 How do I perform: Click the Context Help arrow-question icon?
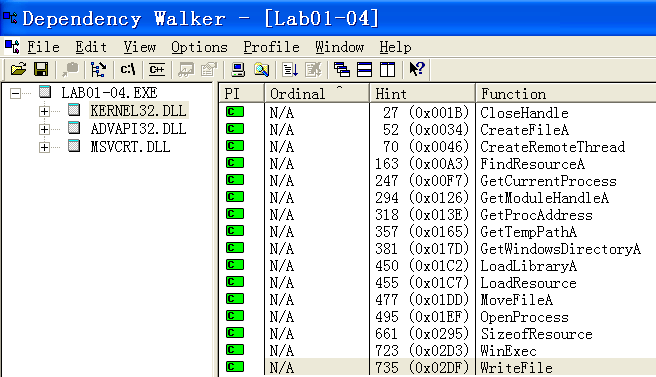click(417, 69)
